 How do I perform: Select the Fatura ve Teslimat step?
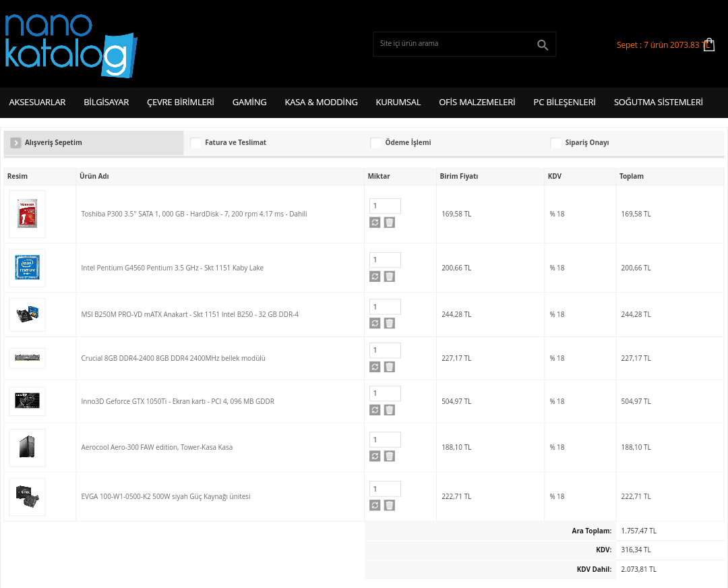235,142
